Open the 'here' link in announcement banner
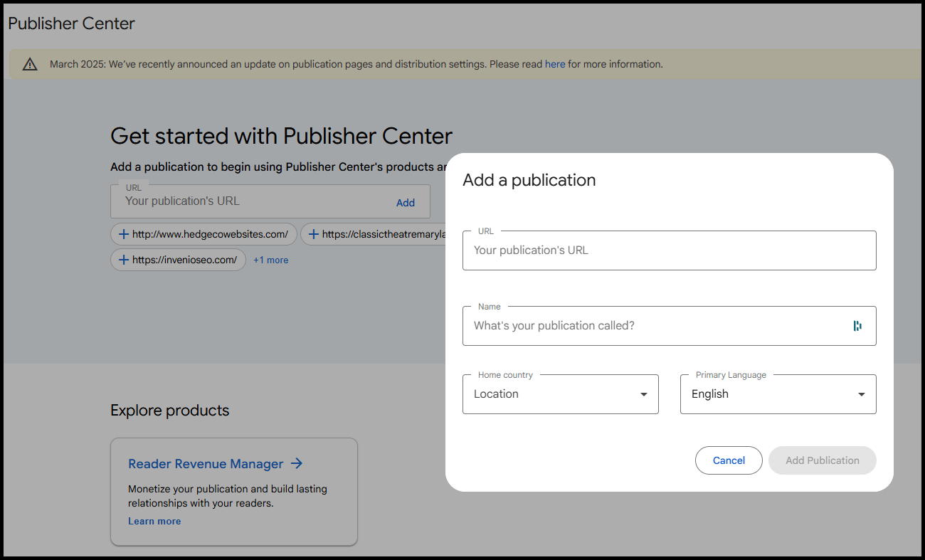The image size is (925, 560). [555, 64]
